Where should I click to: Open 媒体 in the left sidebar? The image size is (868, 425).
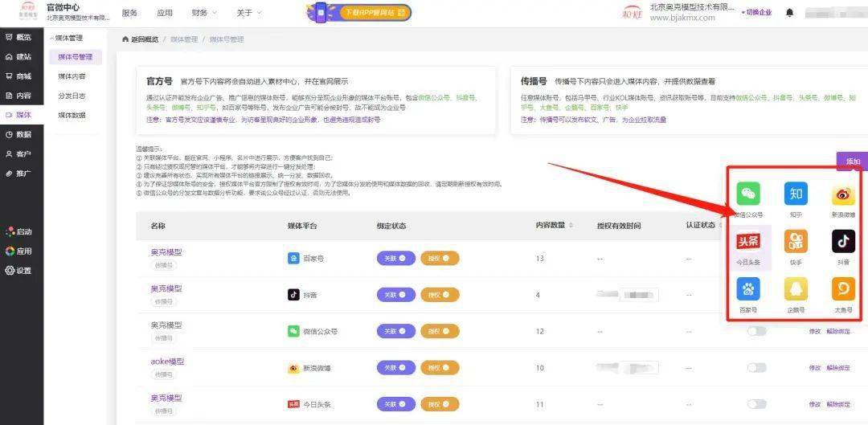pos(18,115)
